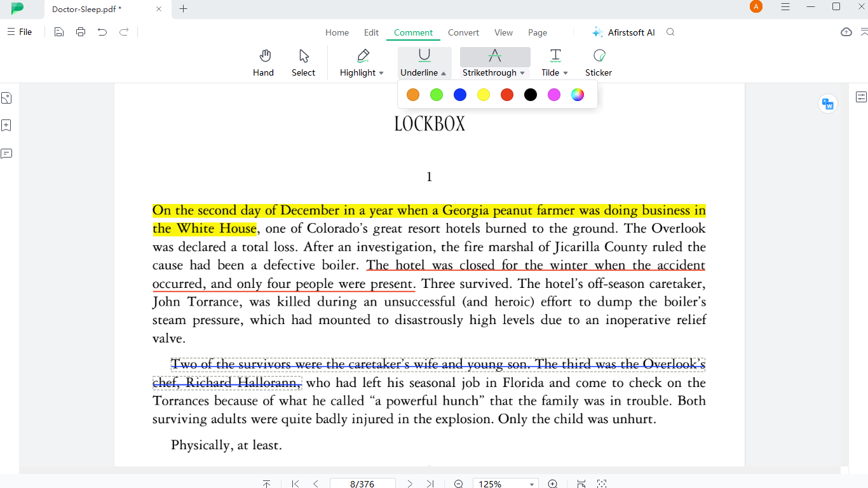Click the cloud upload icon
This screenshot has width=868, height=488.
pyautogui.click(x=846, y=32)
